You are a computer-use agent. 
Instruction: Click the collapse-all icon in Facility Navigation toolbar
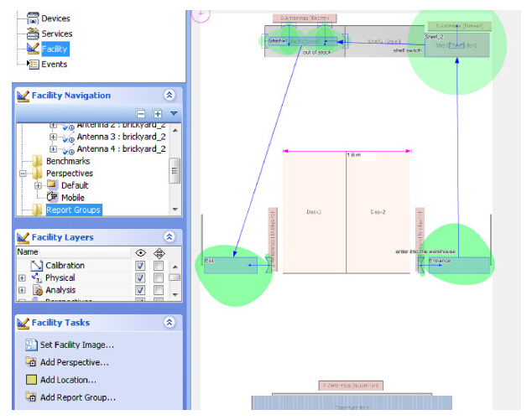[x=141, y=113]
